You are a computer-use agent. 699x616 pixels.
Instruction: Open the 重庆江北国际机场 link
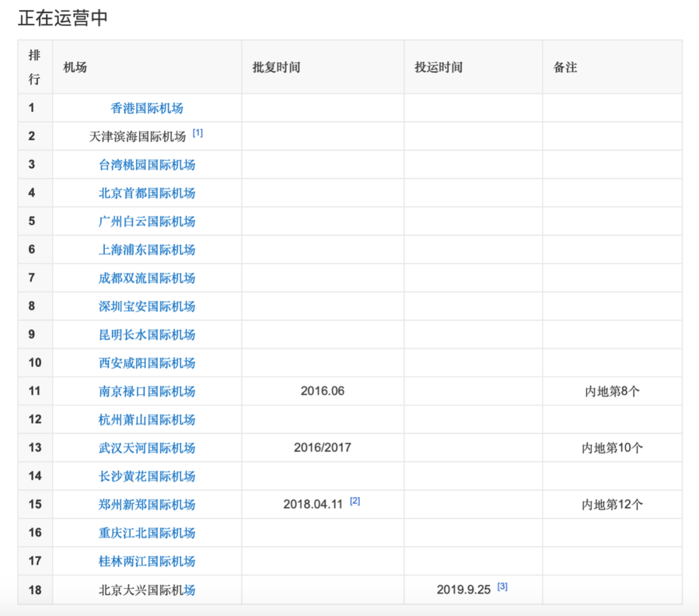tap(147, 533)
